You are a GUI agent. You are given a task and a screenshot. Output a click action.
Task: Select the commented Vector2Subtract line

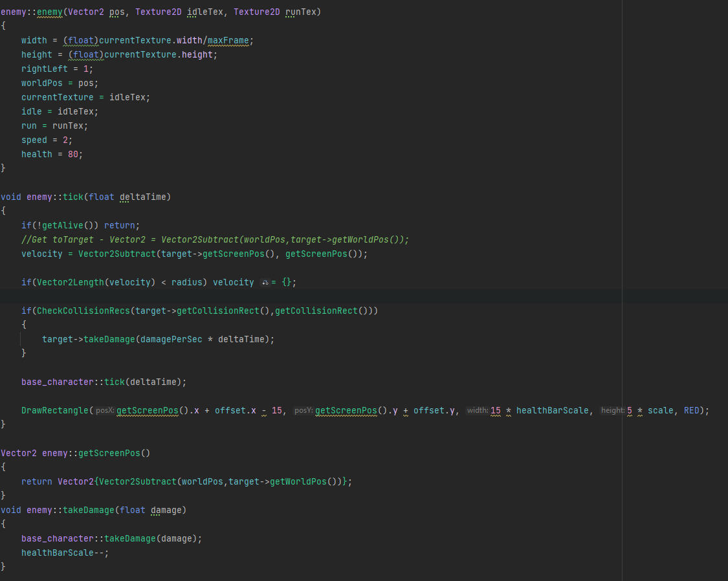(214, 239)
